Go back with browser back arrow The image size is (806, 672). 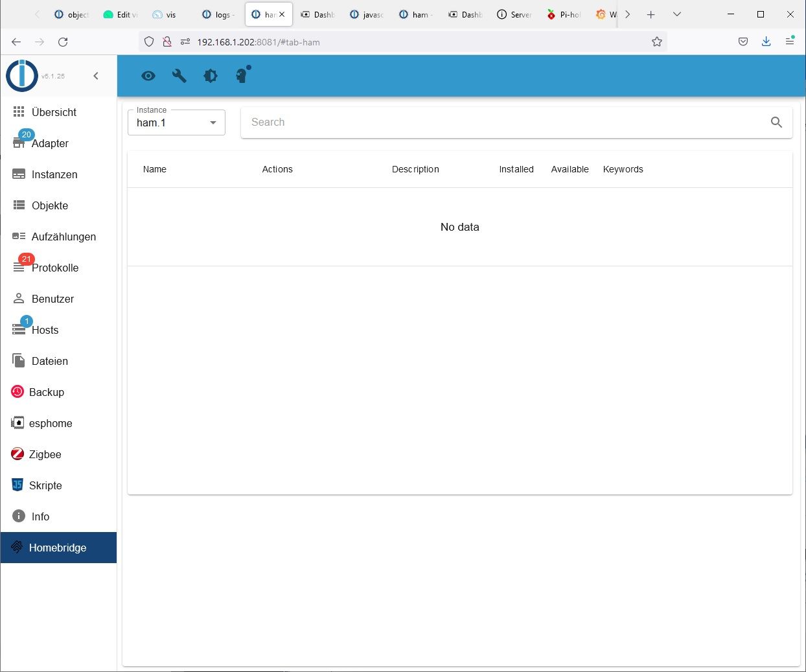[x=16, y=41]
